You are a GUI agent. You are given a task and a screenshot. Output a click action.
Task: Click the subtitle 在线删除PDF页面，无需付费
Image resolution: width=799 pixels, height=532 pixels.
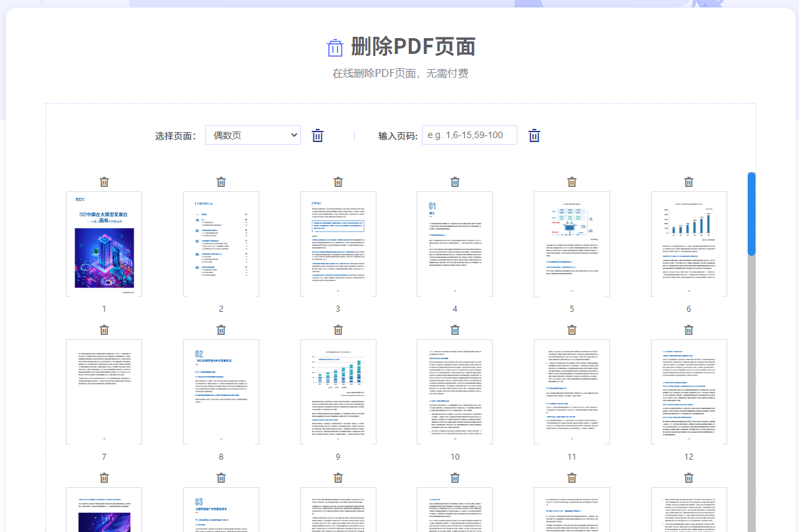click(399, 74)
